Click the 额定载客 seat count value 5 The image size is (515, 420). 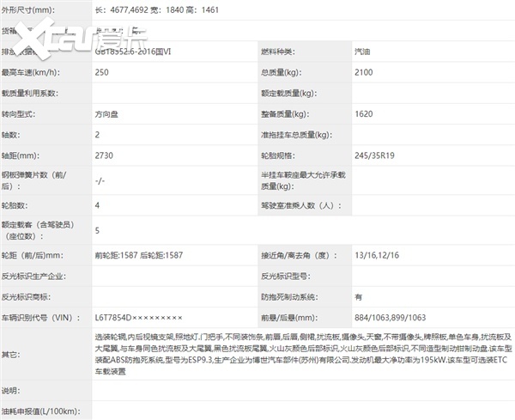point(98,230)
